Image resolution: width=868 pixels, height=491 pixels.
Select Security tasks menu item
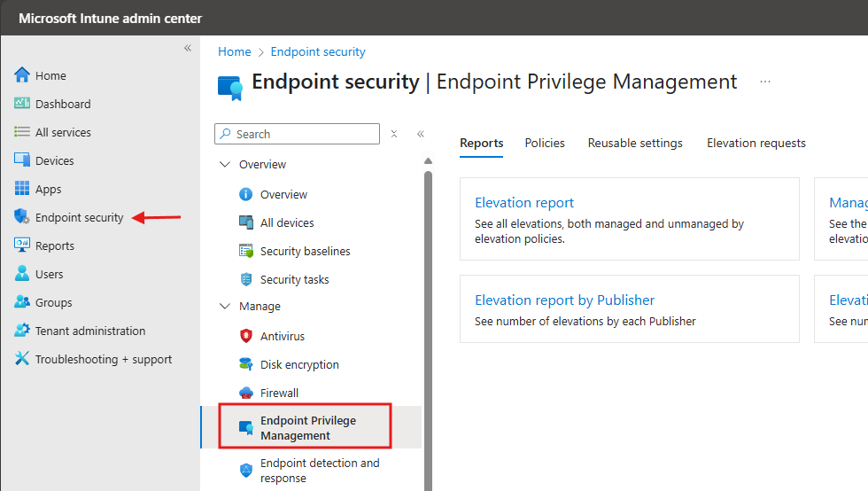(294, 279)
